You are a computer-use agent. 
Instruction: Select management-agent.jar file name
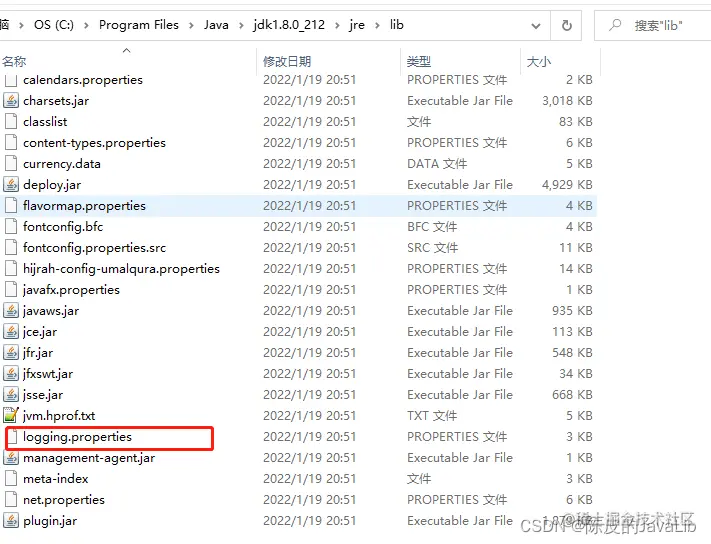[x=89, y=457]
